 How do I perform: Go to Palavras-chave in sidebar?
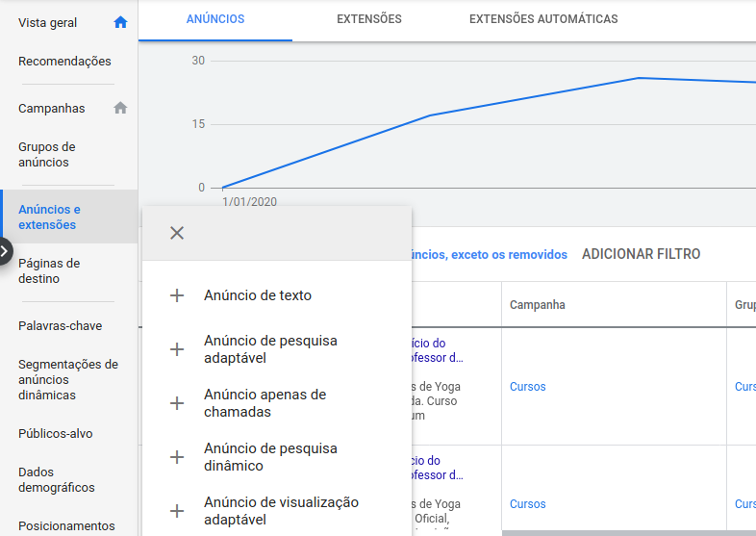[x=60, y=326]
